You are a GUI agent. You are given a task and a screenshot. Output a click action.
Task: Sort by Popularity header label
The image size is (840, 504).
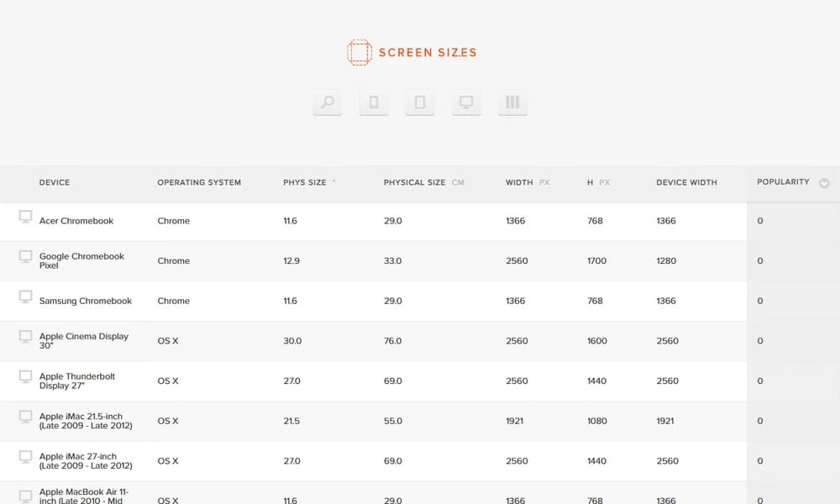pyautogui.click(x=783, y=182)
